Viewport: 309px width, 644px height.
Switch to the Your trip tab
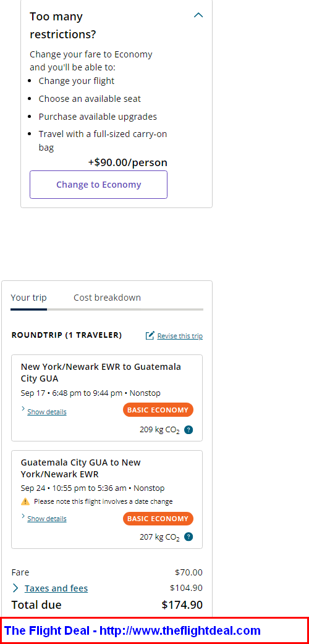point(29,298)
